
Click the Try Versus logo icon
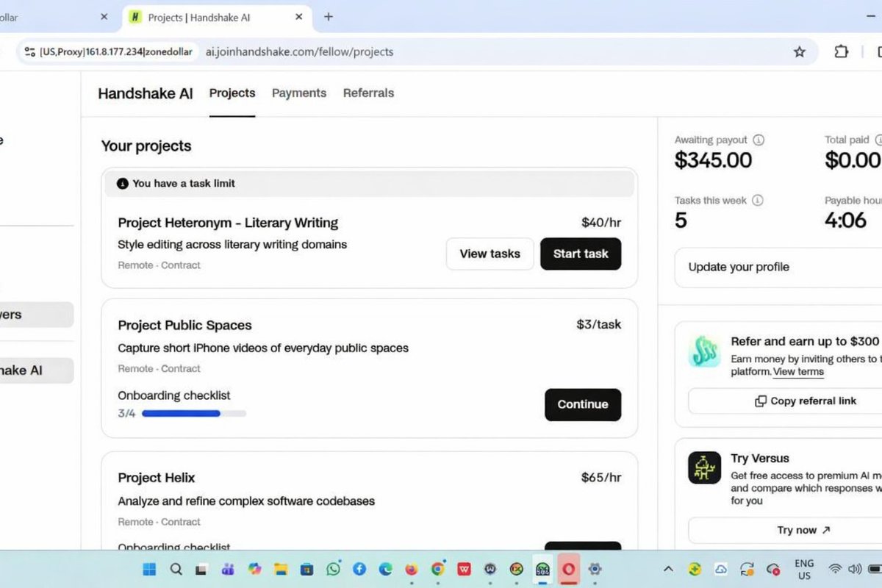(704, 467)
